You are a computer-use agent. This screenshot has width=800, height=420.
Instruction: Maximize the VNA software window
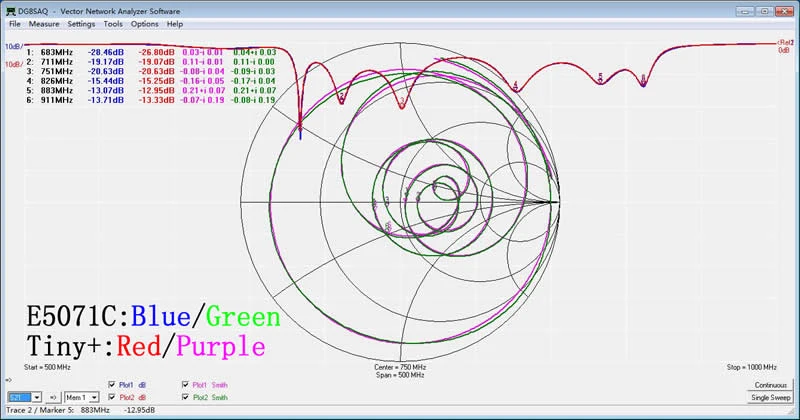tap(764, 11)
